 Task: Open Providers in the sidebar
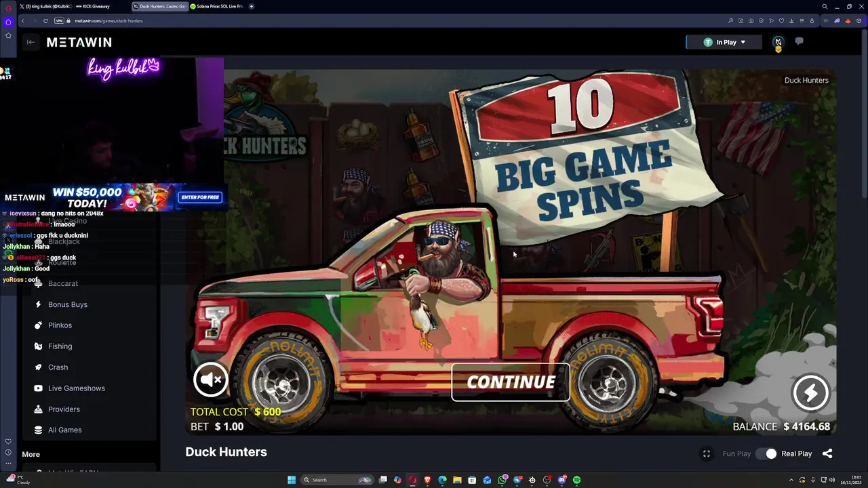pos(64,409)
